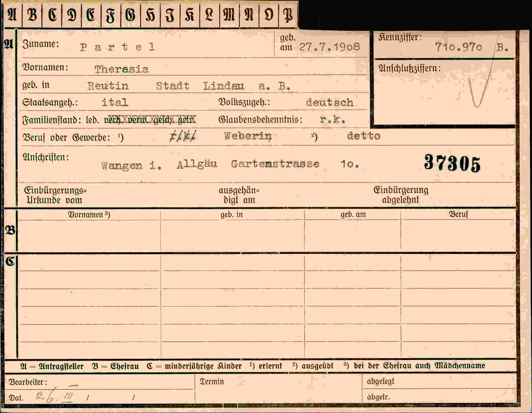The height and width of the screenshot is (413, 532).
Task: Click the D index tab
Action: (72, 15)
